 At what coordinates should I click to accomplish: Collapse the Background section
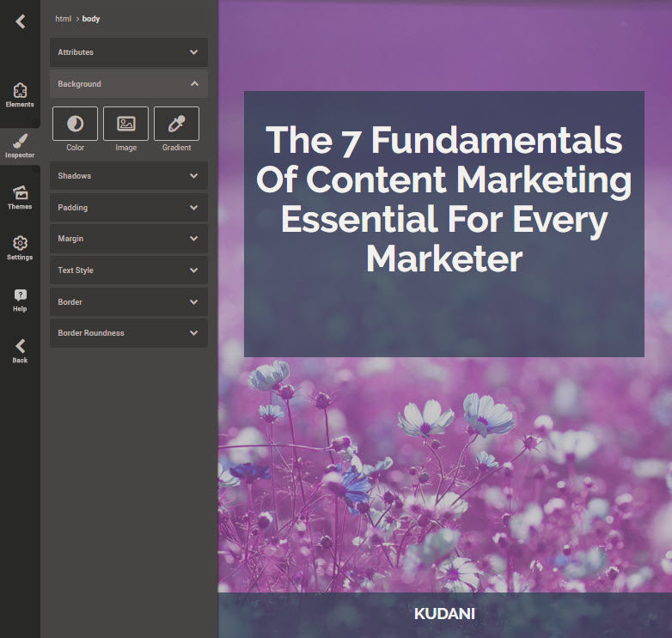129,84
